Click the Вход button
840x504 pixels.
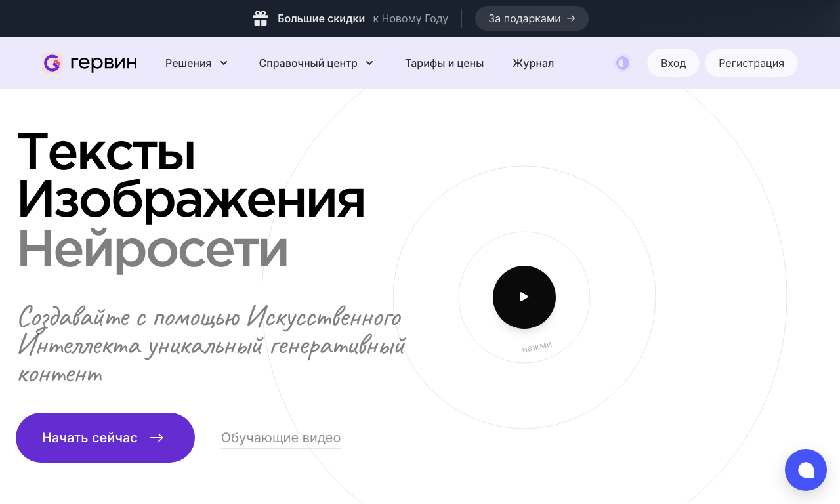[x=673, y=63]
